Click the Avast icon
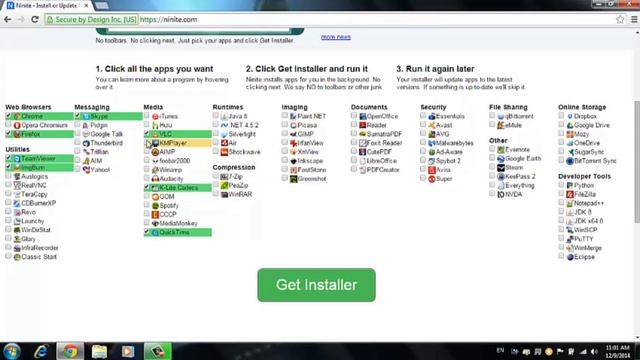Viewport: 640px width, 360px height. 432,125
